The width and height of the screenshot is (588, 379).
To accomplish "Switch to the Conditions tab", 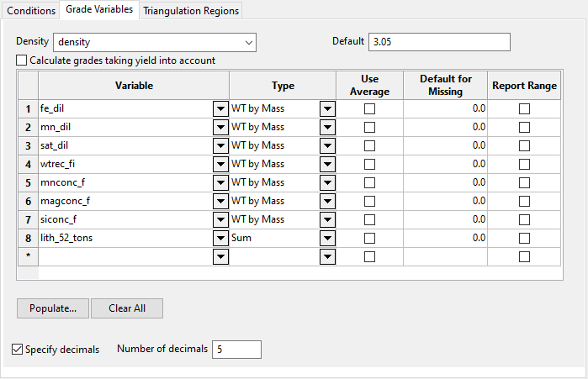I will click(31, 11).
